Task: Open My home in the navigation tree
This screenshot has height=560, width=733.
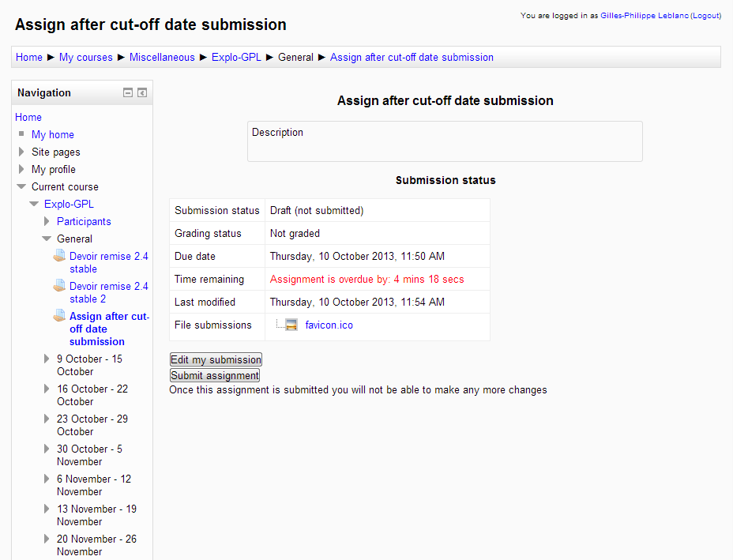Action: coord(53,134)
